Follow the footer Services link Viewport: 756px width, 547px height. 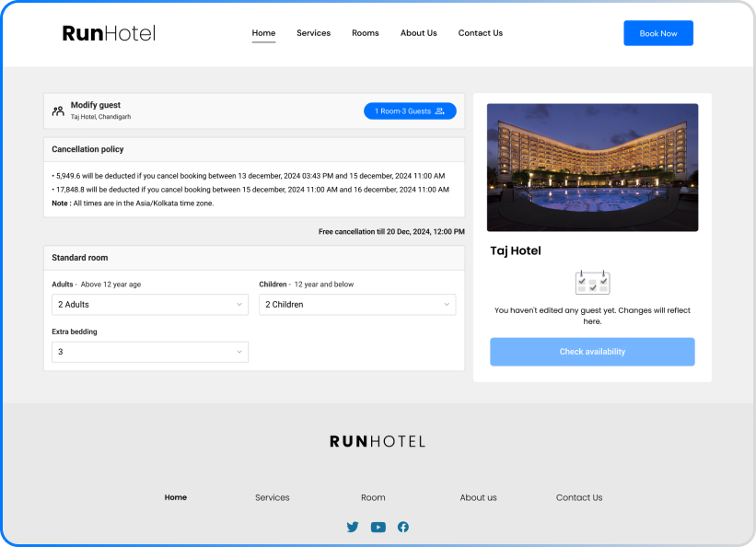pos(273,497)
